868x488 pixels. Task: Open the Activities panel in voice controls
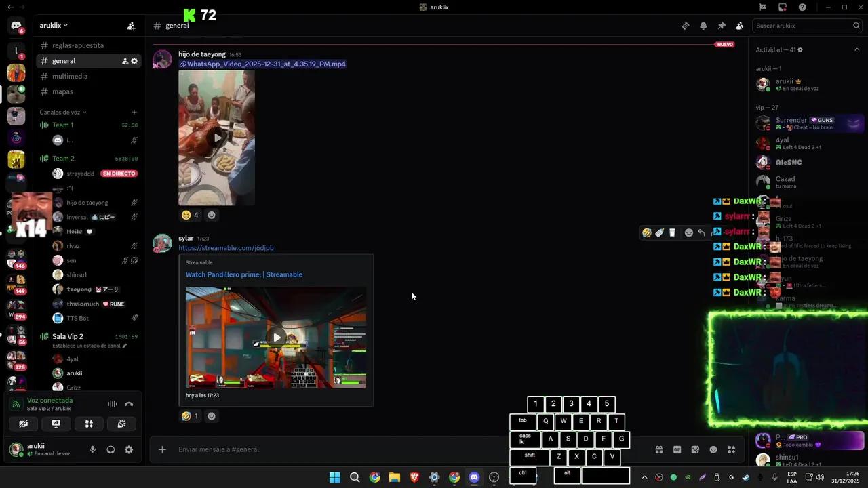tap(89, 424)
